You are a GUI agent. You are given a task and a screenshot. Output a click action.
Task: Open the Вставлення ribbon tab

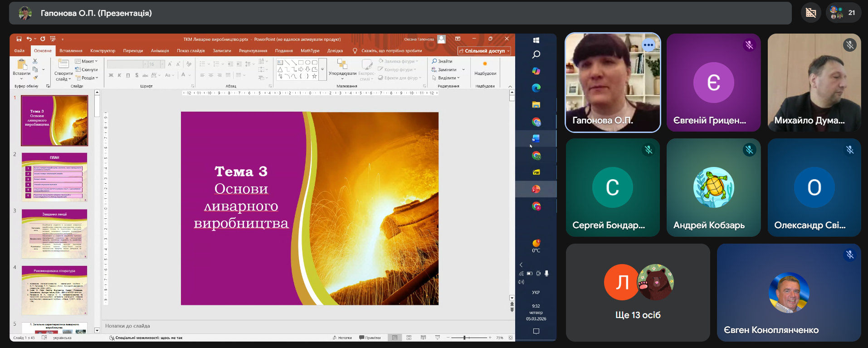pyautogui.click(x=71, y=51)
